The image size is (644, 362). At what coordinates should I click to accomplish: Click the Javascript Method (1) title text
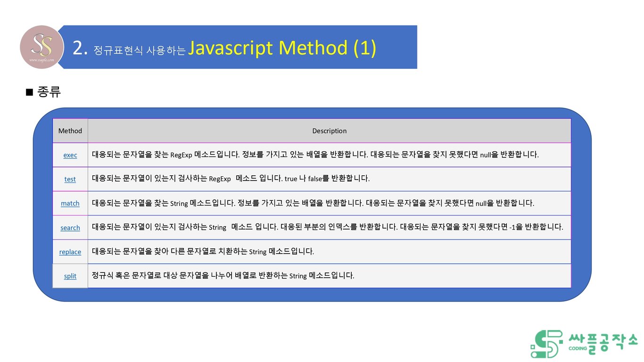283,47
